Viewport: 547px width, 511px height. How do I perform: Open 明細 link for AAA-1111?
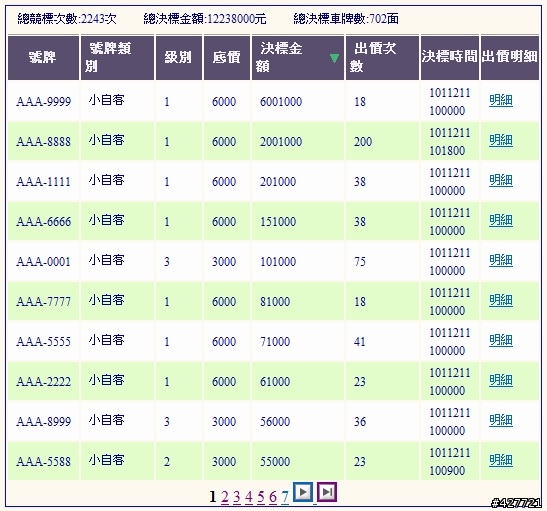pos(501,181)
